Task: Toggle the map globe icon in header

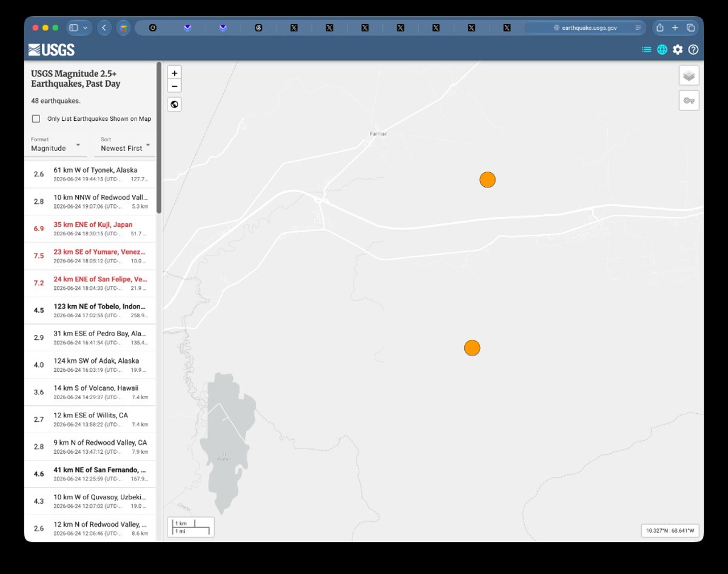Action: (x=662, y=50)
